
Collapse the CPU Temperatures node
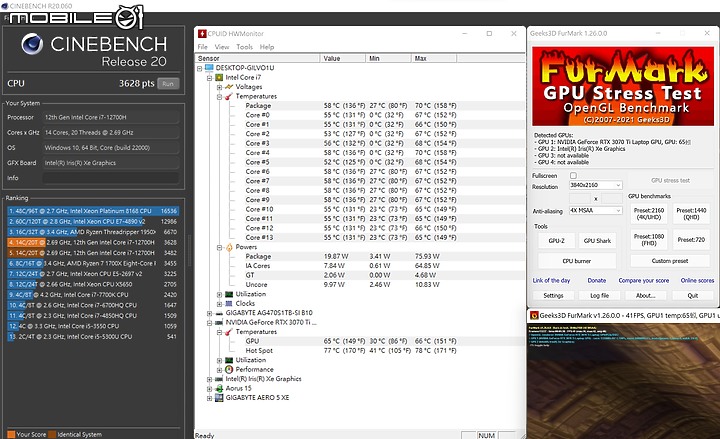click(219, 96)
